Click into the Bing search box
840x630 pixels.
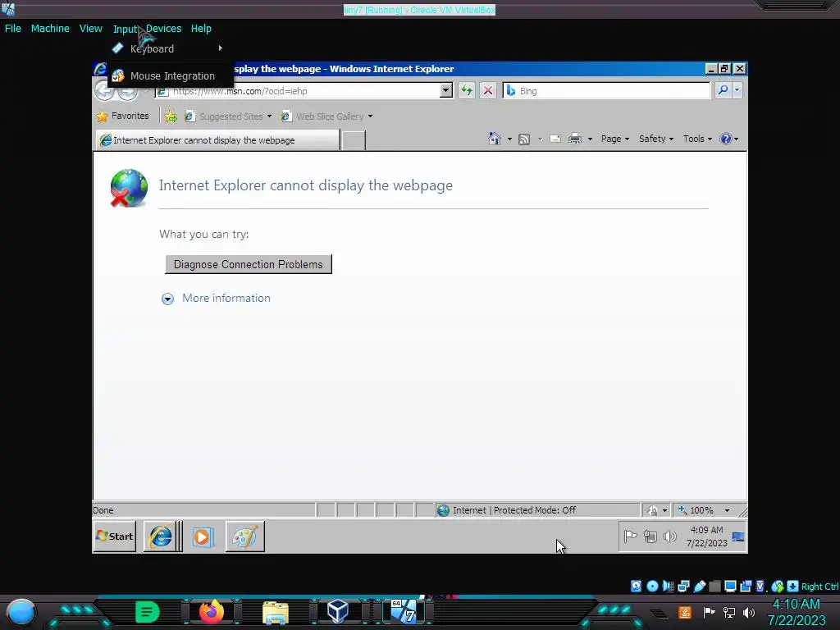tap(607, 90)
